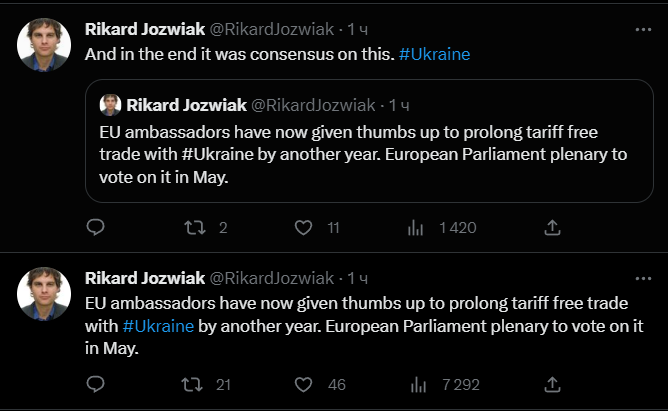The height and width of the screenshot is (411, 668).
Task: View analytics showing 7 292 views
Action: pyautogui.click(x=417, y=383)
